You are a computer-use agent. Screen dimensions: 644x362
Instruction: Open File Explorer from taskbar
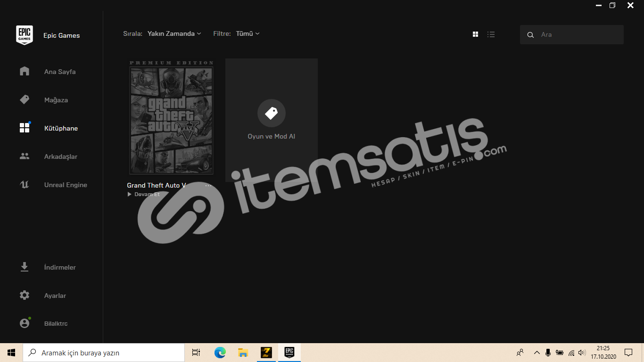243,353
